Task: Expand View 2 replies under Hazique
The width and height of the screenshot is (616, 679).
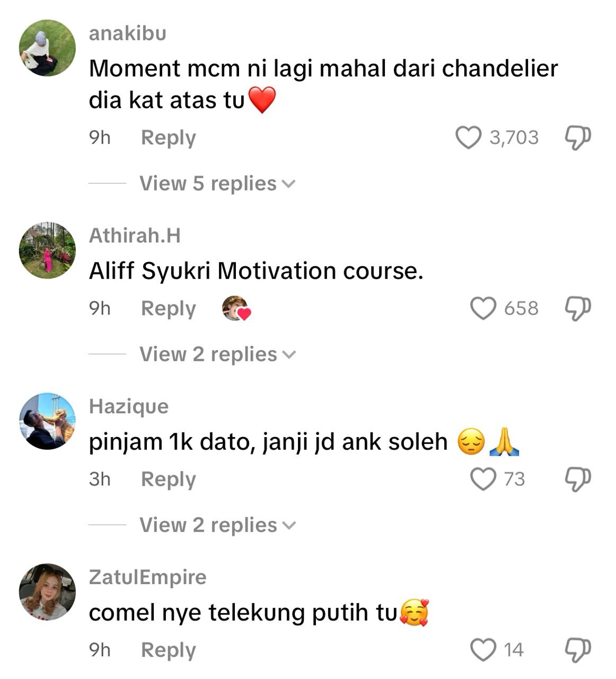Action: pos(217,525)
